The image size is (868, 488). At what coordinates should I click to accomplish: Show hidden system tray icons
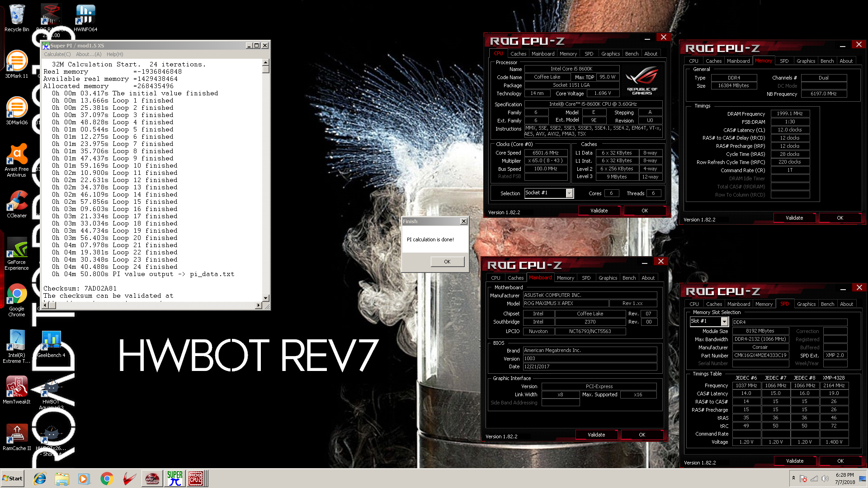(x=793, y=478)
